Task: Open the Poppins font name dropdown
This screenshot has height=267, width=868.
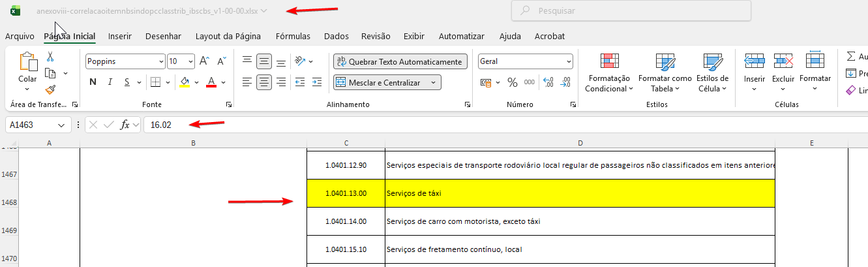Action: [161, 61]
